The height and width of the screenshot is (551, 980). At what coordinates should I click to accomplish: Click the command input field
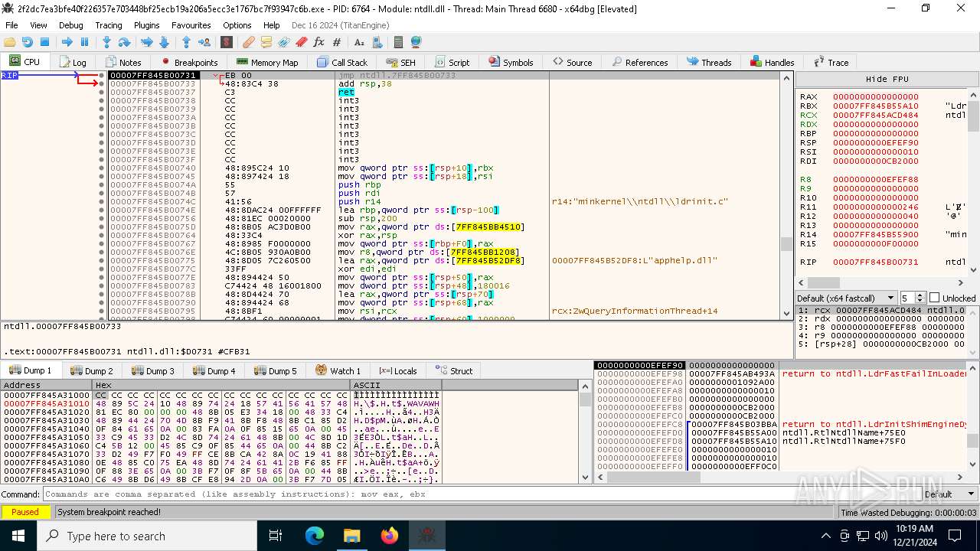click(481, 494)
